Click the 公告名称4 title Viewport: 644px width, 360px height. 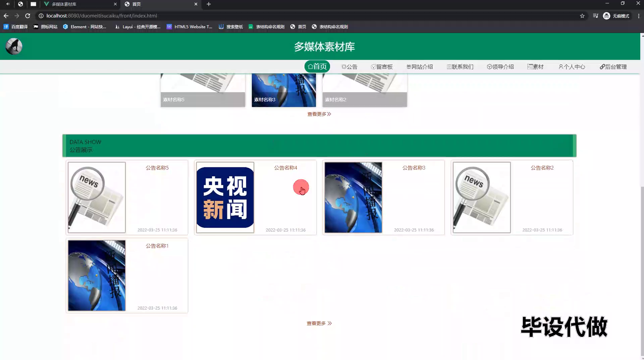[x=285, y=168]
